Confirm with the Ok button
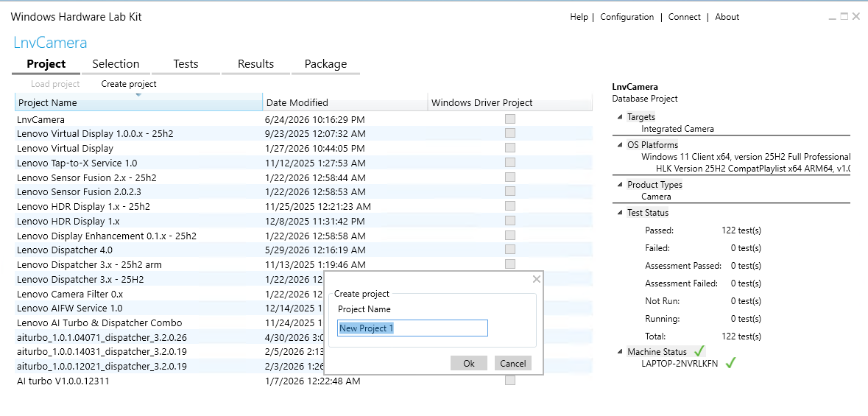Viewport: 868px width, 416px height. point(469,364)
